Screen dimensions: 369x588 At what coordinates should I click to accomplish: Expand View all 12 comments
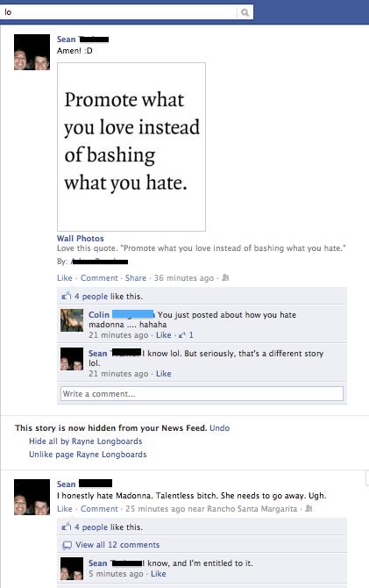(117, 545)
